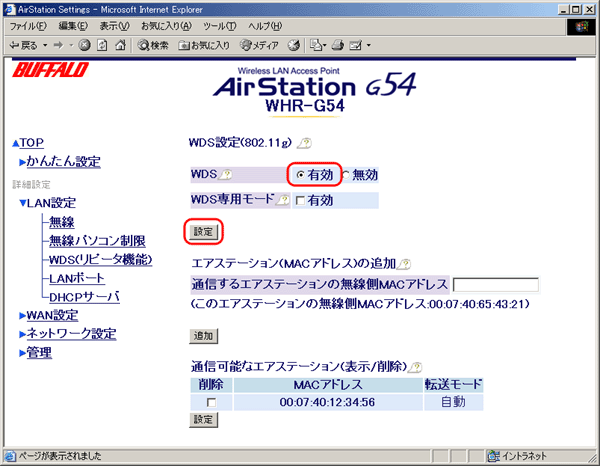Open the ツール(T) menu
The image size is (600, 466).
pos(220,26)
